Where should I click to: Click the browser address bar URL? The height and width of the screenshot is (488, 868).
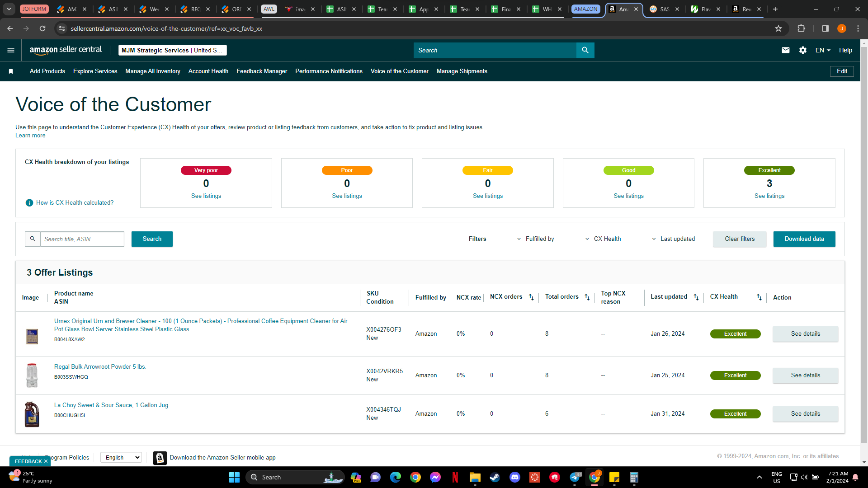[166, 28]
